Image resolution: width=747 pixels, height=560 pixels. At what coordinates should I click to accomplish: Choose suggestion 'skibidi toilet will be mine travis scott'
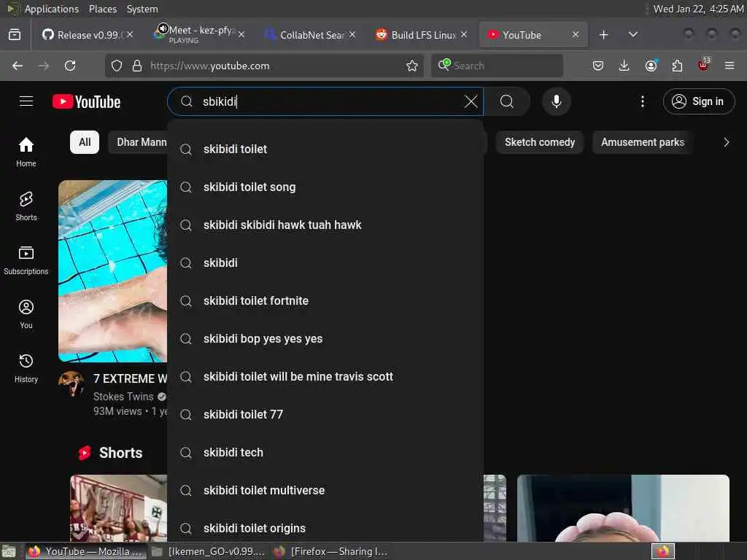click(325, 377)
